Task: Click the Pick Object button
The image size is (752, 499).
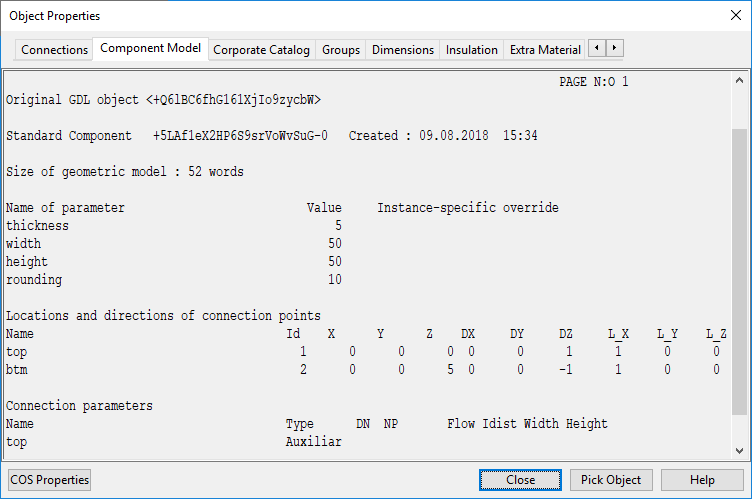Action: point(611,480)
